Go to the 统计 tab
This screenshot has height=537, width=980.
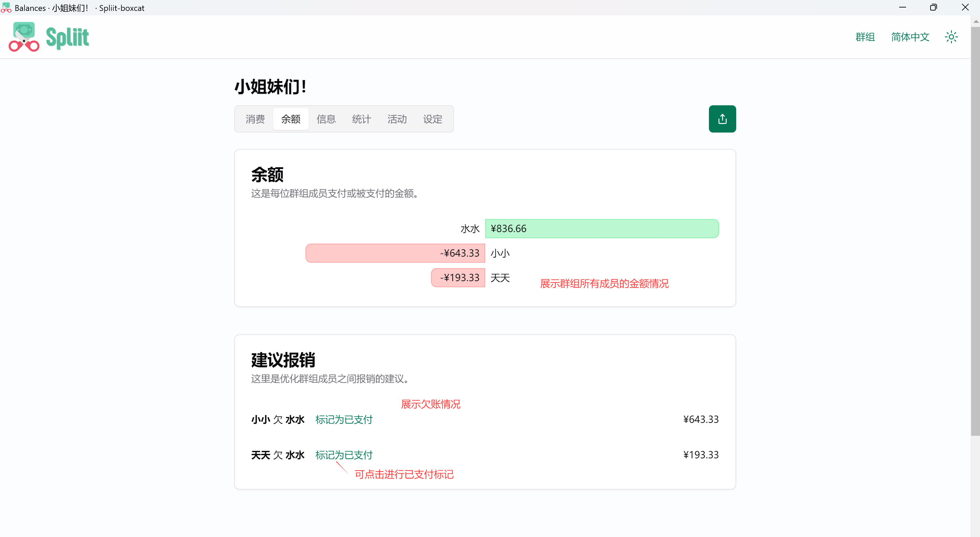(x=361, y=119)
